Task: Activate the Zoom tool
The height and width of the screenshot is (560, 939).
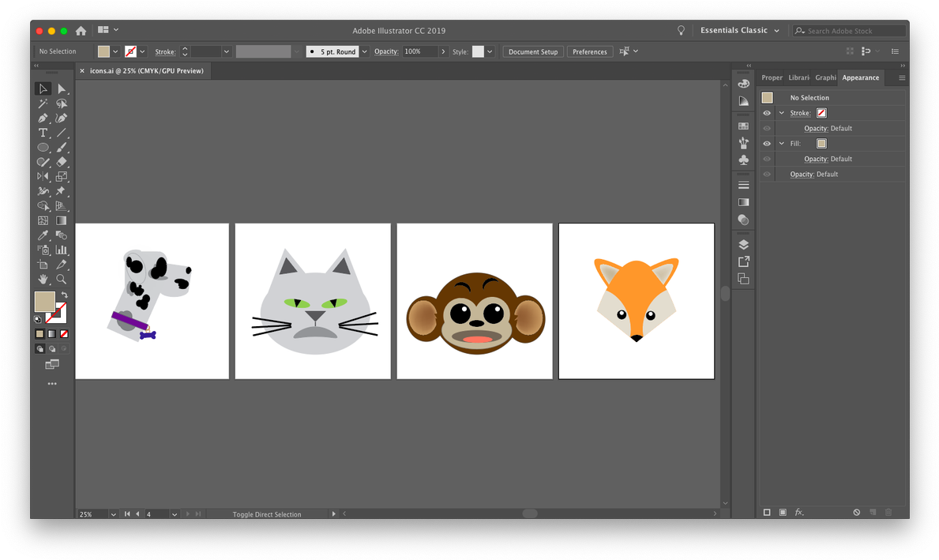Action: click(x=61, y=280)
